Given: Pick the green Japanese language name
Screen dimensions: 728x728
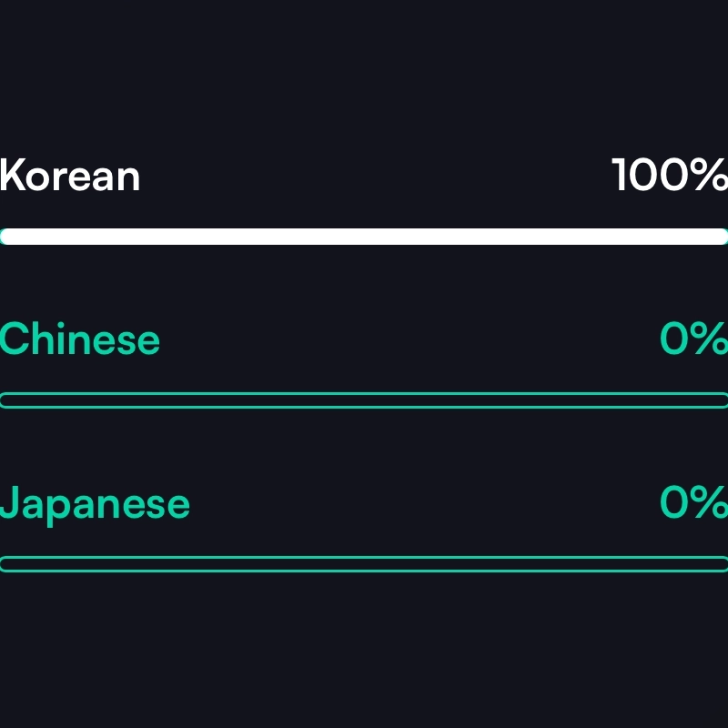Looking at the screenshot, I should tap(95, 503).
